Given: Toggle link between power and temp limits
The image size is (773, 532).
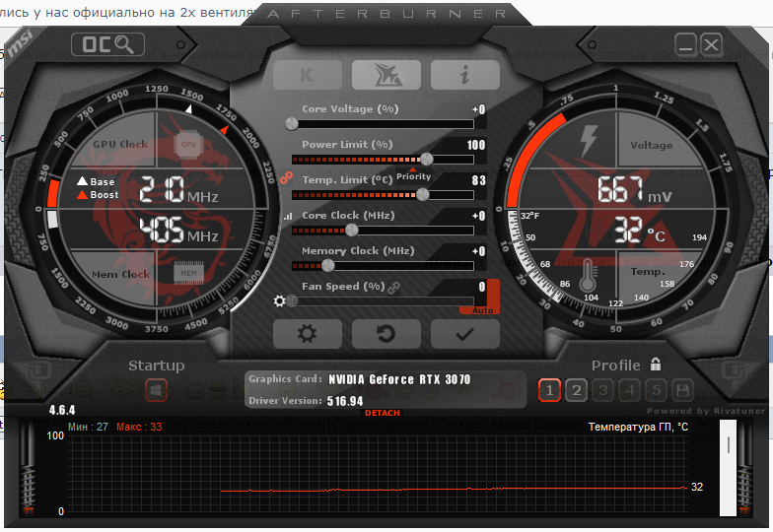Looking at the screenshot, I should 286,177.
